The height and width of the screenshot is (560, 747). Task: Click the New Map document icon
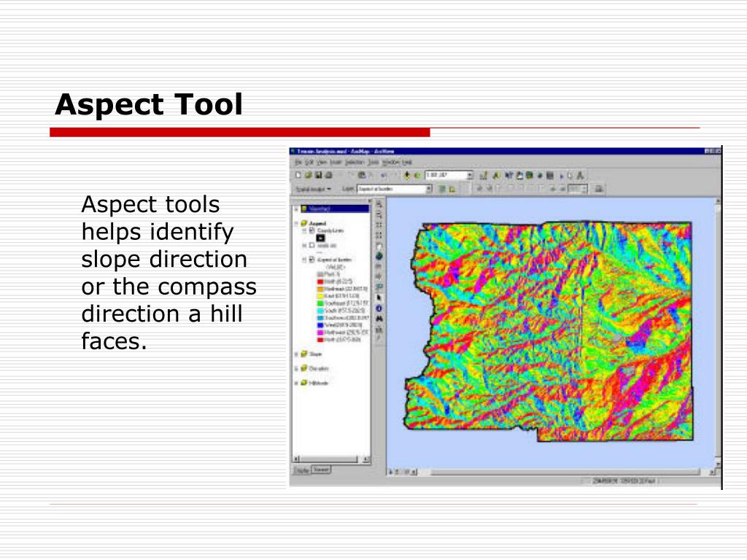[298, 175]
